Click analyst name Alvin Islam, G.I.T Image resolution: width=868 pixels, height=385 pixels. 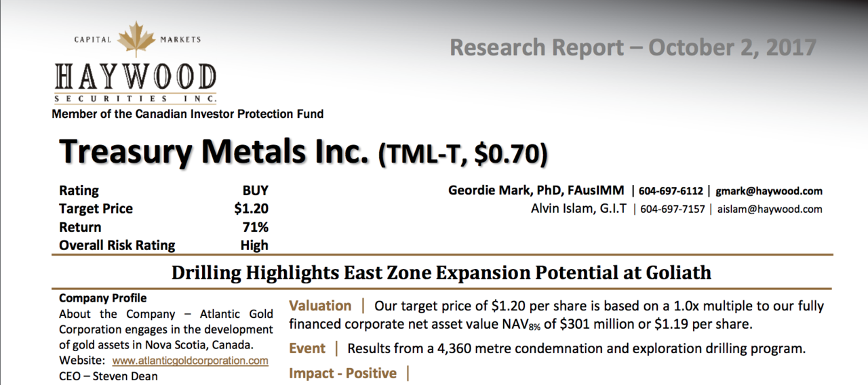click(x=578, y=209)
